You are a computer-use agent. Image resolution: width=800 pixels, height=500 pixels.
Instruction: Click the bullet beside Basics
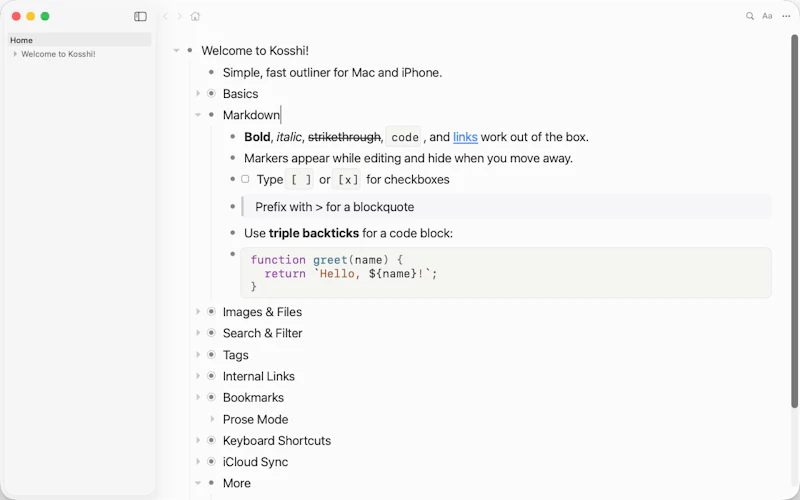click(211, 93)
